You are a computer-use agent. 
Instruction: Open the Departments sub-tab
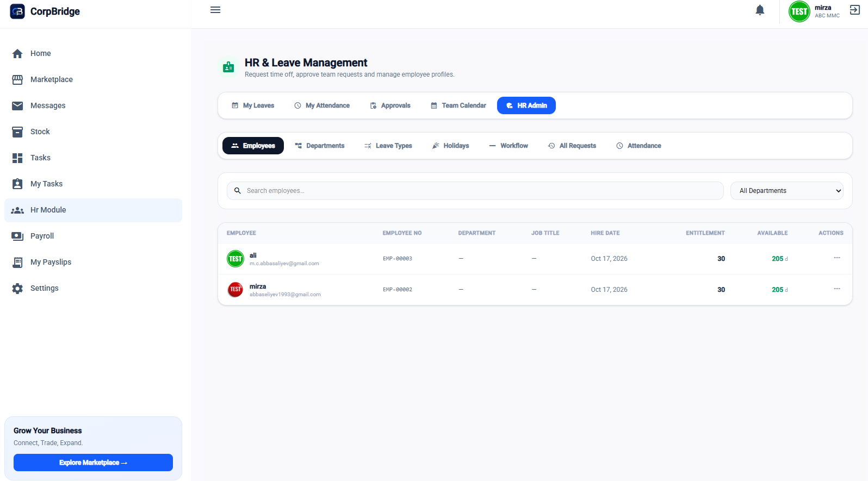click(x=320, y=146)
